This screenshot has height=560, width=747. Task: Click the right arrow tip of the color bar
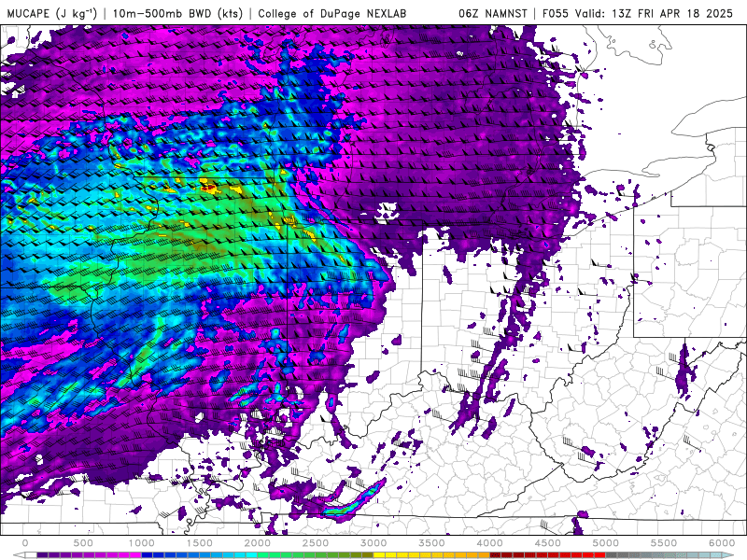[729, 555]
